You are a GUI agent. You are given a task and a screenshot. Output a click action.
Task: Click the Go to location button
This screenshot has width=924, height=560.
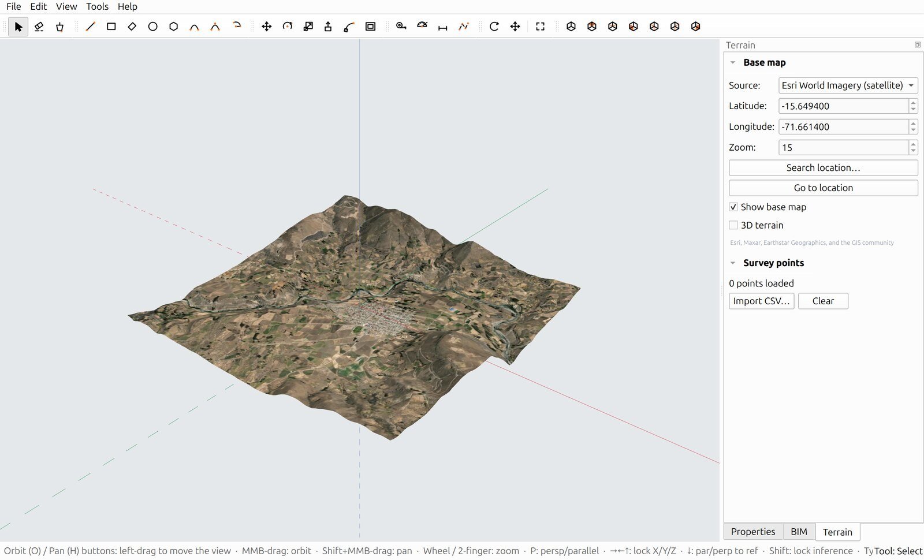tap(823, 188)
